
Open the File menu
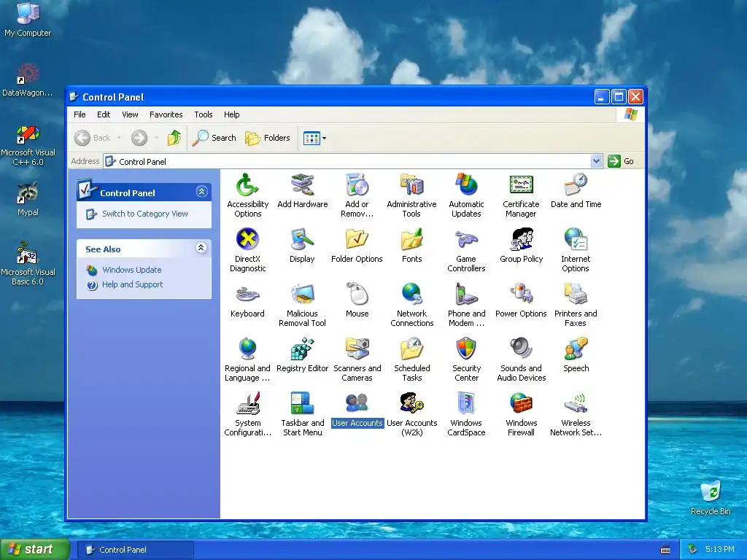click(80, 114)
